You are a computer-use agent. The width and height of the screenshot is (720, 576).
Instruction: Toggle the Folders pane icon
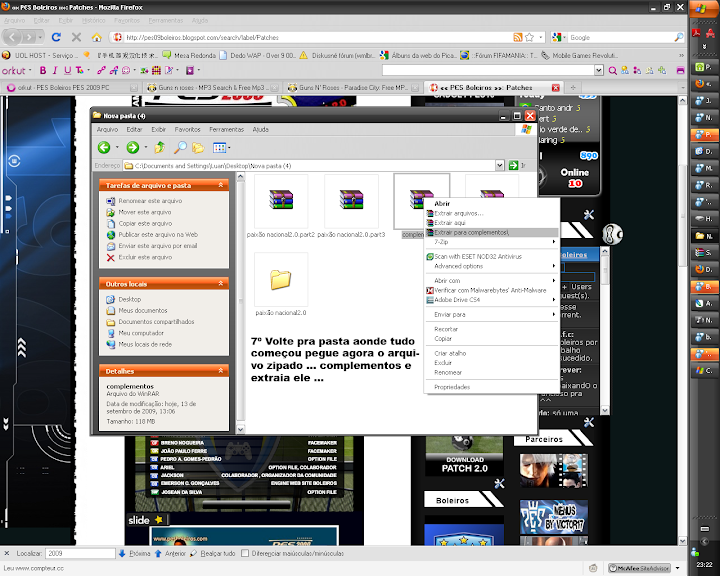(198, 147)
